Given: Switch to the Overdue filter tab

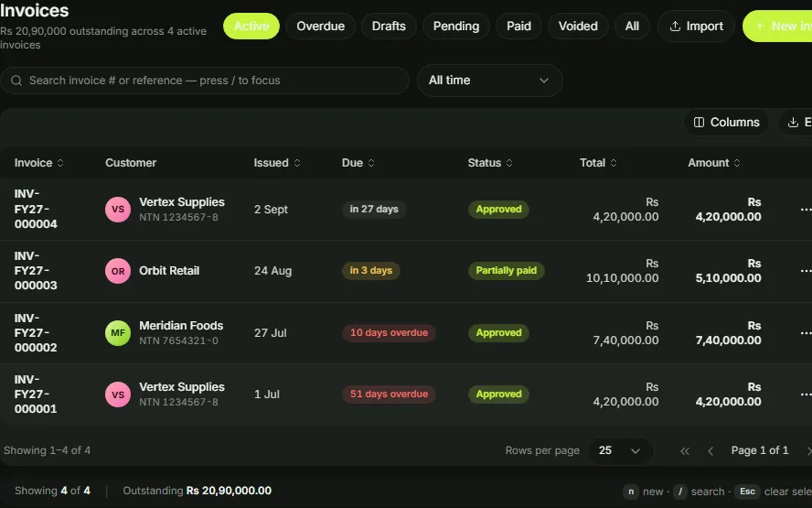Looking at the screenshot, I should coord(321,26).
